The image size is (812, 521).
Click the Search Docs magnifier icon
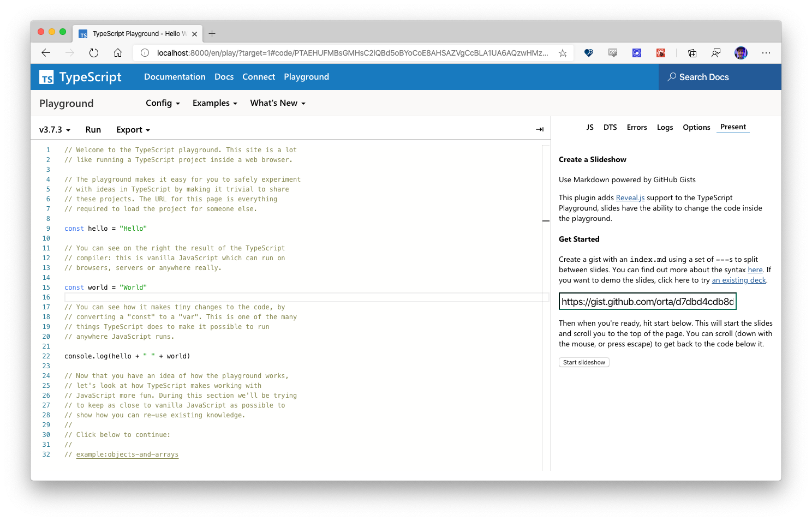pos(672,77)
